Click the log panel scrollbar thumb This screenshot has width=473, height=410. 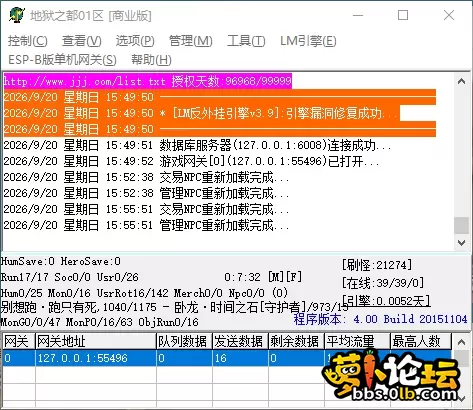pos(461,225)
